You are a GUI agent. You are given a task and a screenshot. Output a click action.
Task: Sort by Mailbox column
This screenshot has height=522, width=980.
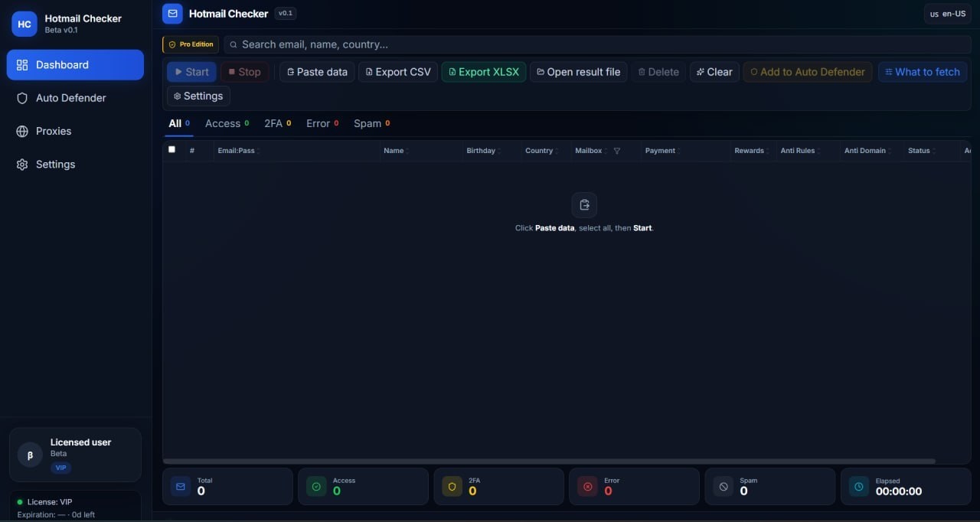click(591, 151)
